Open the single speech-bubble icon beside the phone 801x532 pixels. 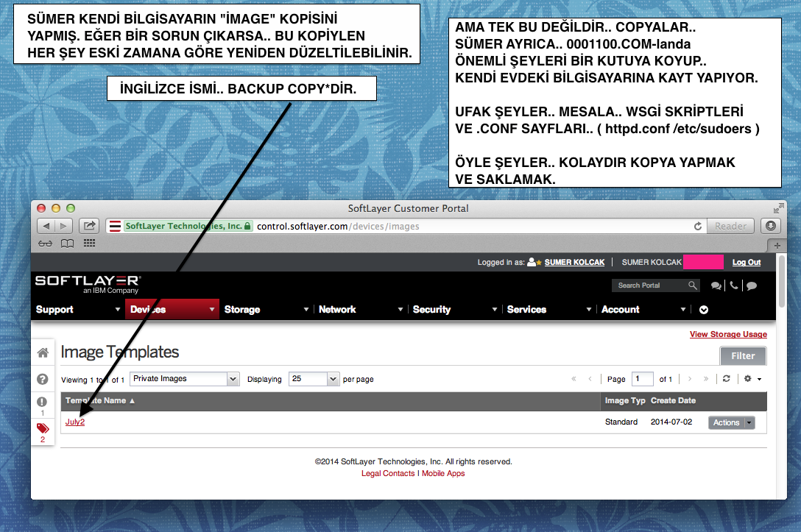pos(752,286)
